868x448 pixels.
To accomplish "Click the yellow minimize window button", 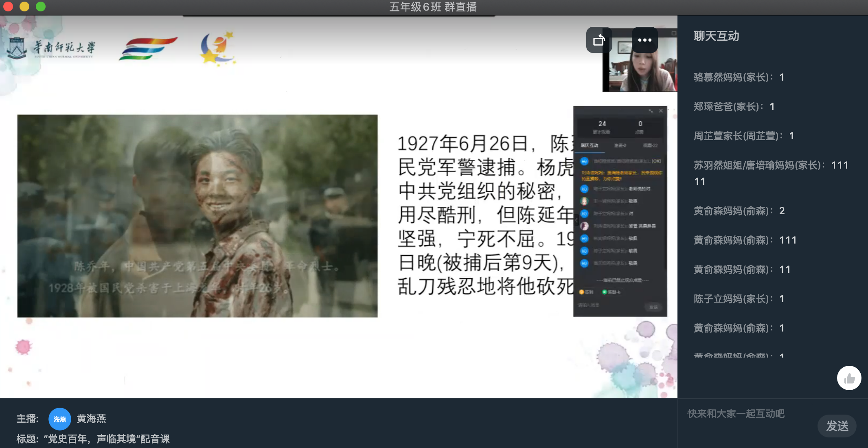I will pos(24,7).
